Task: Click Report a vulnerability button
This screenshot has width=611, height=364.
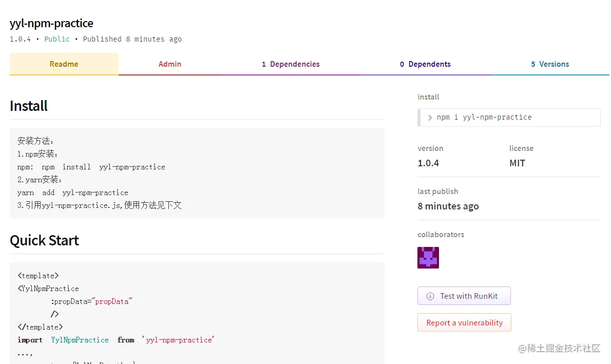Action: pyautogui.click(x=464, y=322)
